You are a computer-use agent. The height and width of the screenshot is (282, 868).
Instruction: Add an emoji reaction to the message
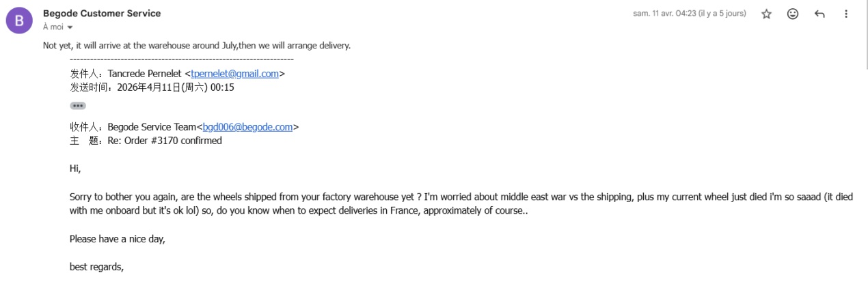pos(793,14)
